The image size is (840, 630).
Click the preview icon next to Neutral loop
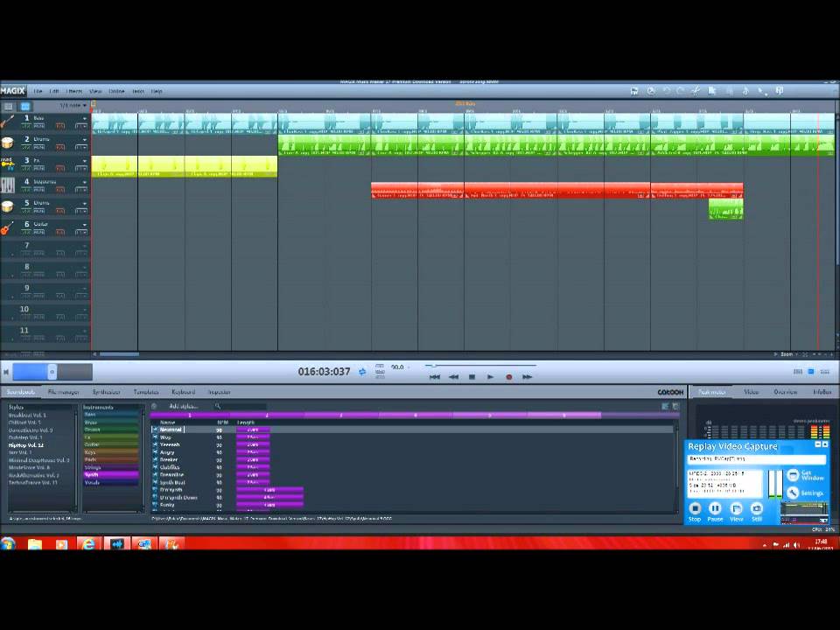point(156,430)
